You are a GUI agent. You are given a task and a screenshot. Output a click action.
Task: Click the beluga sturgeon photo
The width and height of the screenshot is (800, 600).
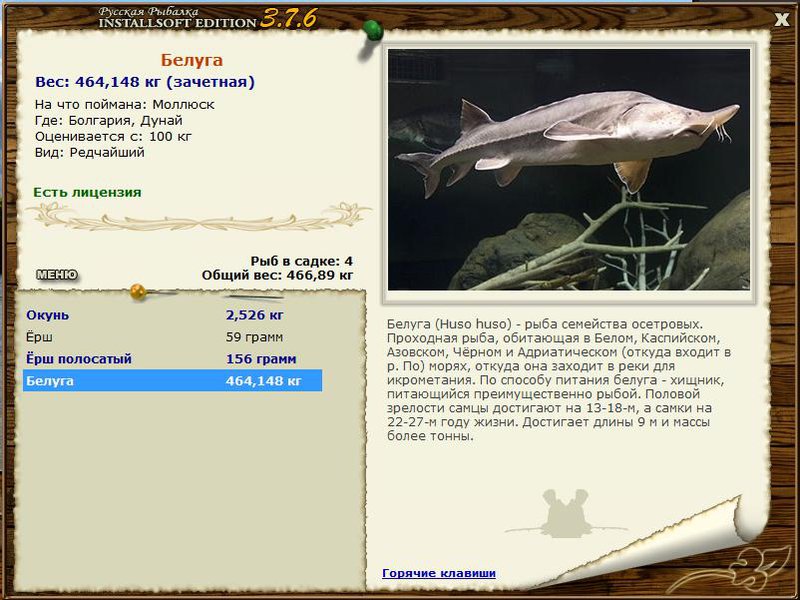[x=569, y=169]
